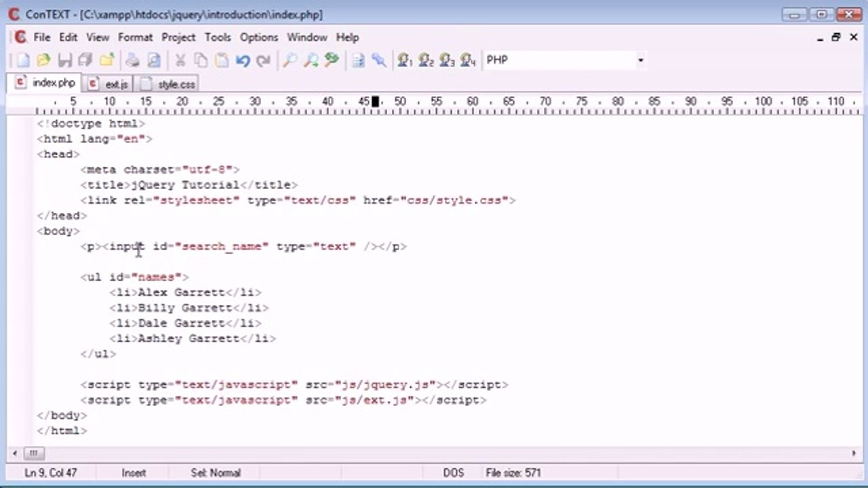Toggle word wrap from toolbar
Screen dimensions: 868x488
pyautogui.click(x=358, y=60)
